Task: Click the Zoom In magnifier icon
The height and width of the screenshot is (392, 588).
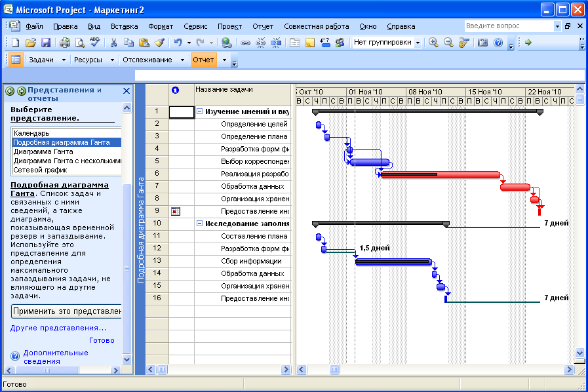Action: click(x=433, y=43)
